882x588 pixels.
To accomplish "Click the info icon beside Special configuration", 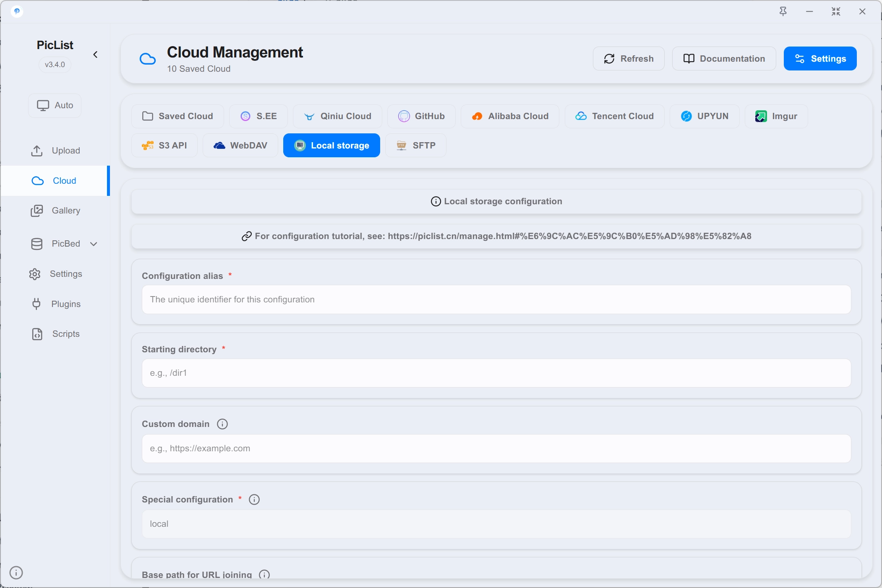I will [254, 500].
